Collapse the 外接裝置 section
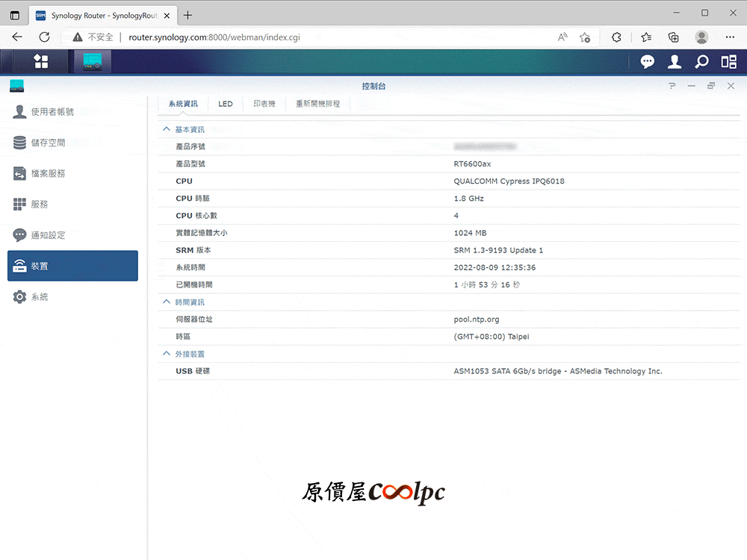The height and width of the screenshot is (560, 747). click(x=167, y=354)
